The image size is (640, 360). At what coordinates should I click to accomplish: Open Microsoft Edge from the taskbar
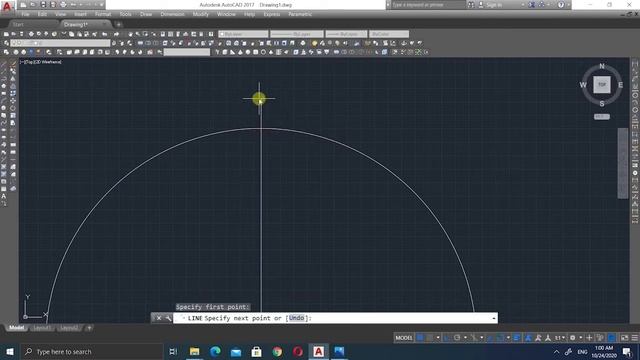tap(215, 351)
